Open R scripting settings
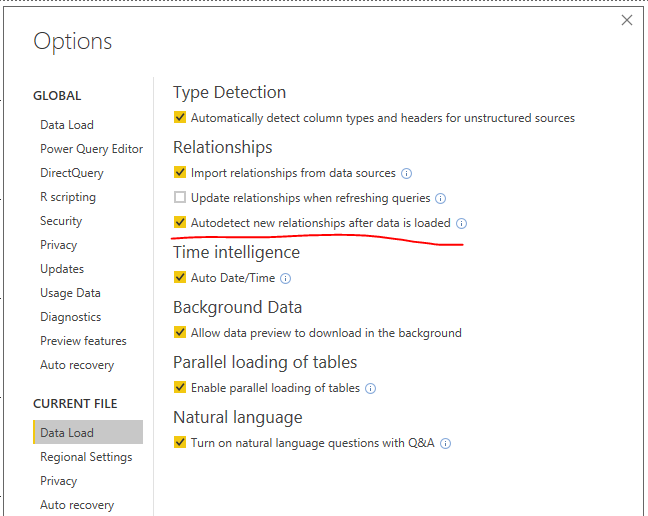Screen dimensions: 648x516 pyautogui.click(x=68, y=197)
